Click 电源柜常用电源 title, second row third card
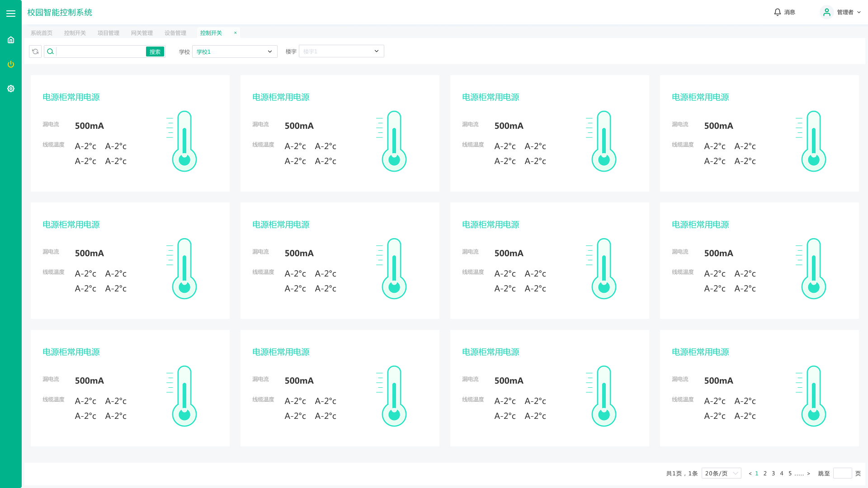Screen dimensions: 868x488 pos(491,225)
